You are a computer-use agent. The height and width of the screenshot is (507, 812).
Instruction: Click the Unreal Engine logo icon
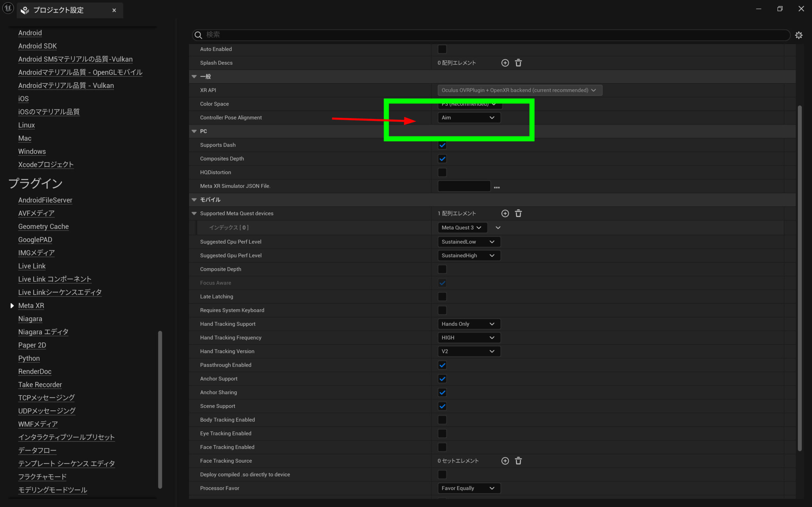pos(8,8)
